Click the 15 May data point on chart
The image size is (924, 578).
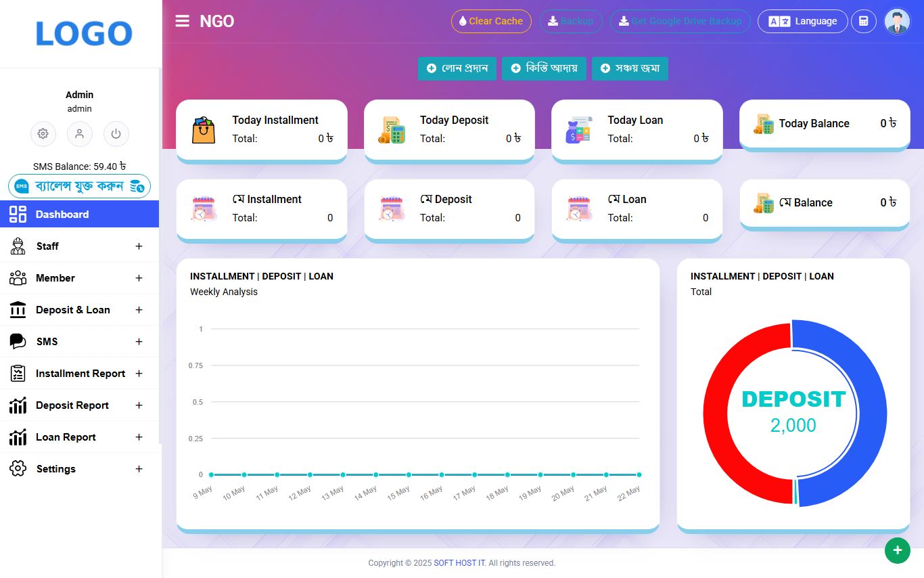point(409,475)
